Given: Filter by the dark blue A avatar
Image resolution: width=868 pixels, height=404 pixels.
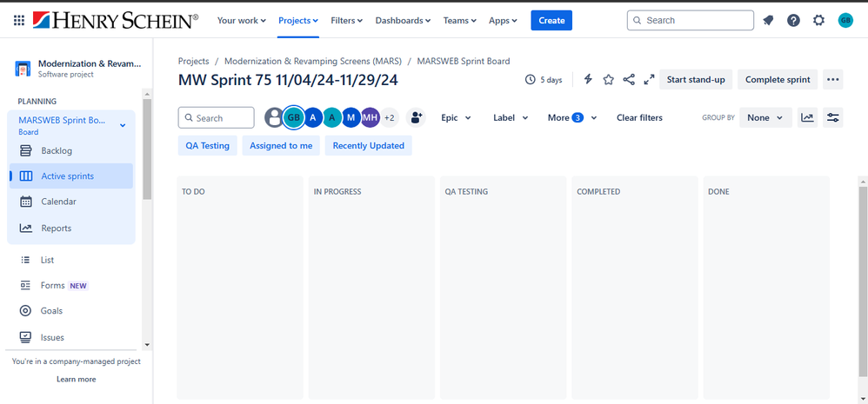Looking at the screenshot, I should pos(313,117).
